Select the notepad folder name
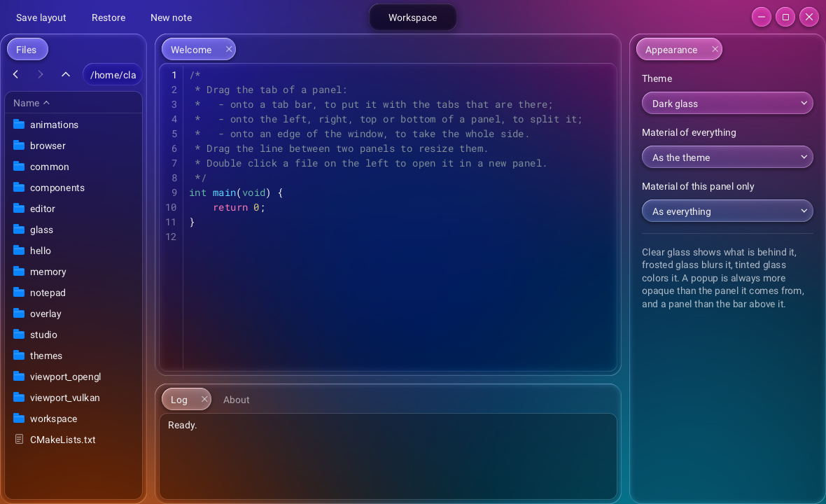 click(48, 293)
